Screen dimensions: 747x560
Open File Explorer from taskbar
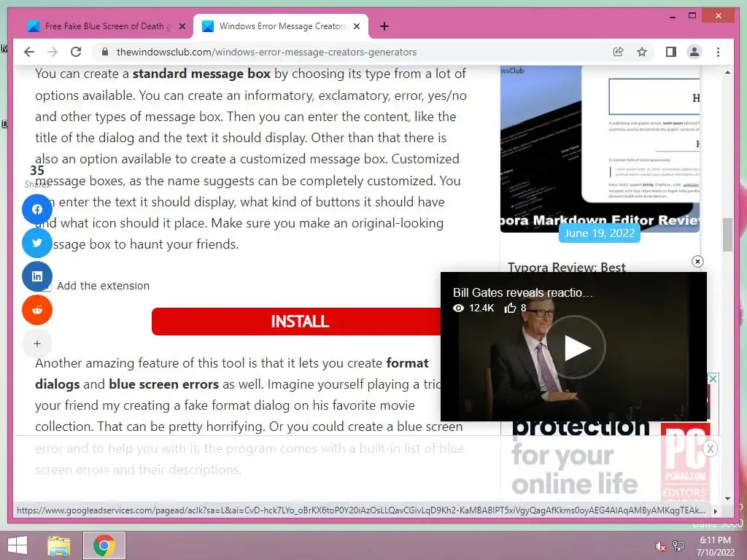(59, 545)
